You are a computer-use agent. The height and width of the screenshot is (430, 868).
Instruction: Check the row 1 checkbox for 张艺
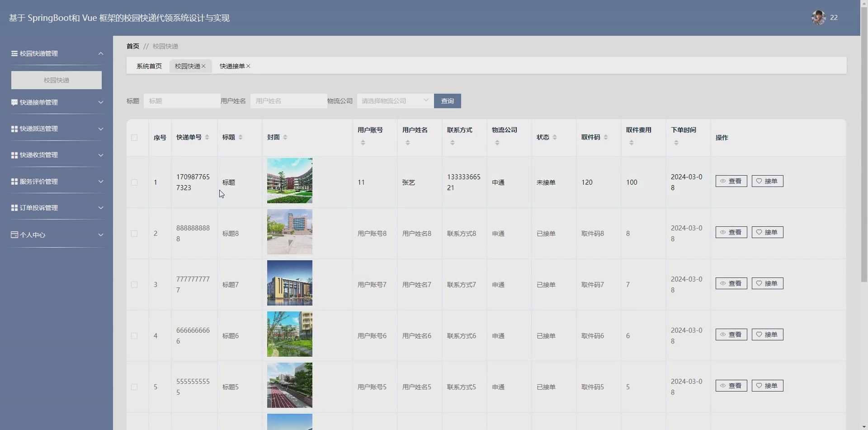coord(134,182)
